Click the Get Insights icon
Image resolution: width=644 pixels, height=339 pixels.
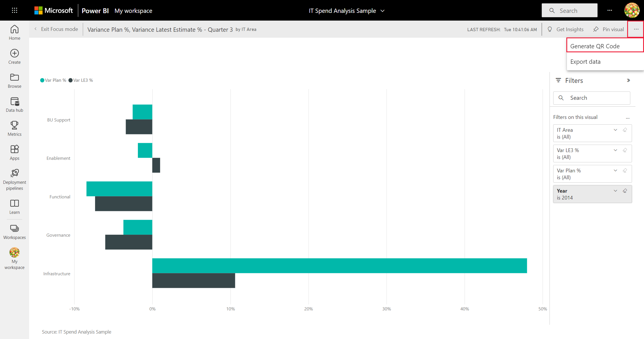pyautogui.click(x=550, y=29)
